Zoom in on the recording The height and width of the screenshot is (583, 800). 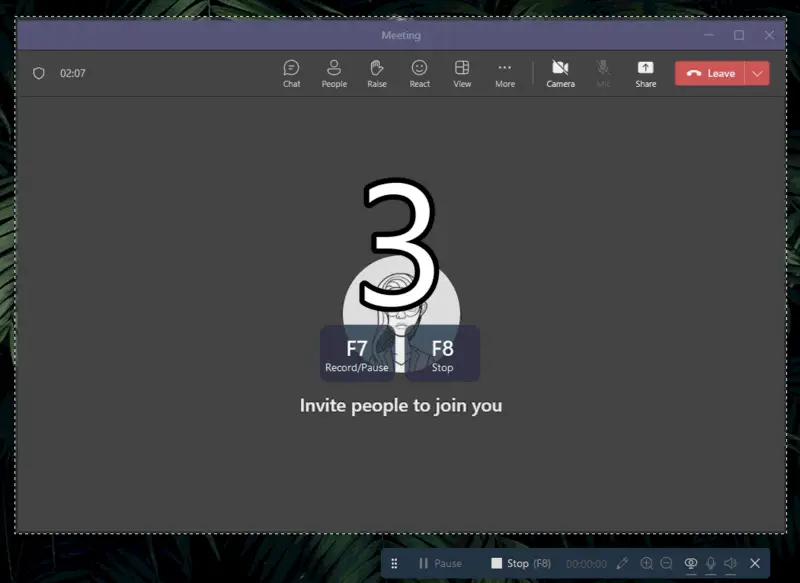(x=648, y=563)
